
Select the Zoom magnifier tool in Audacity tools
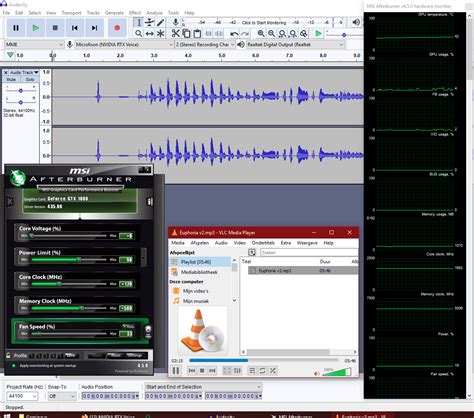coord(139,33)
